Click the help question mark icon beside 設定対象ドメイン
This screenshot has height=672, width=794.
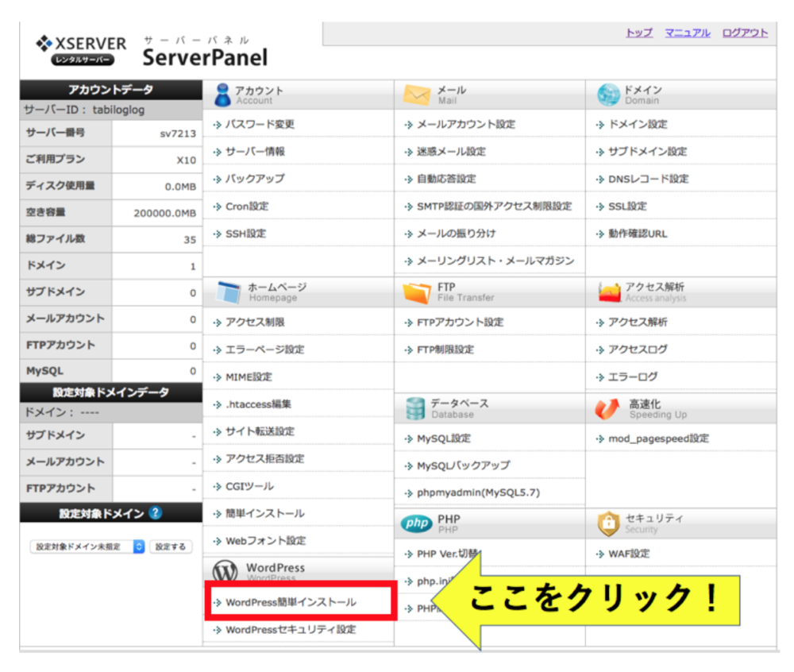coord(156,513)
